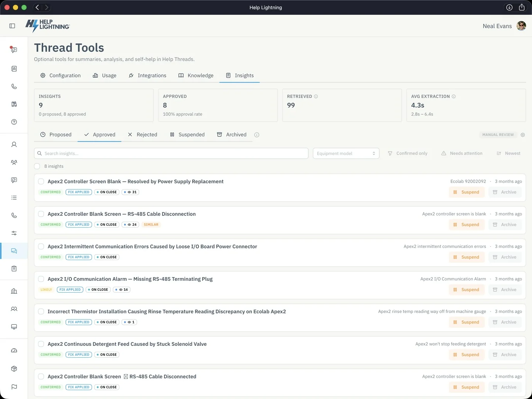The width and height of the screenshot is (532, 399).
Task: Open the list view sidebar icon
Action: [14, 198]
